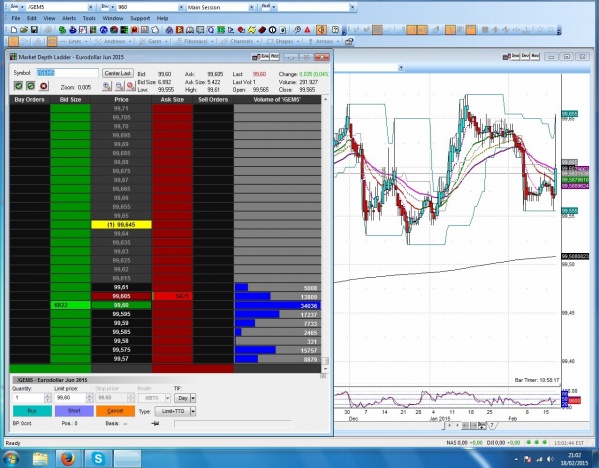Open the Edit menu

coord(32,18)
